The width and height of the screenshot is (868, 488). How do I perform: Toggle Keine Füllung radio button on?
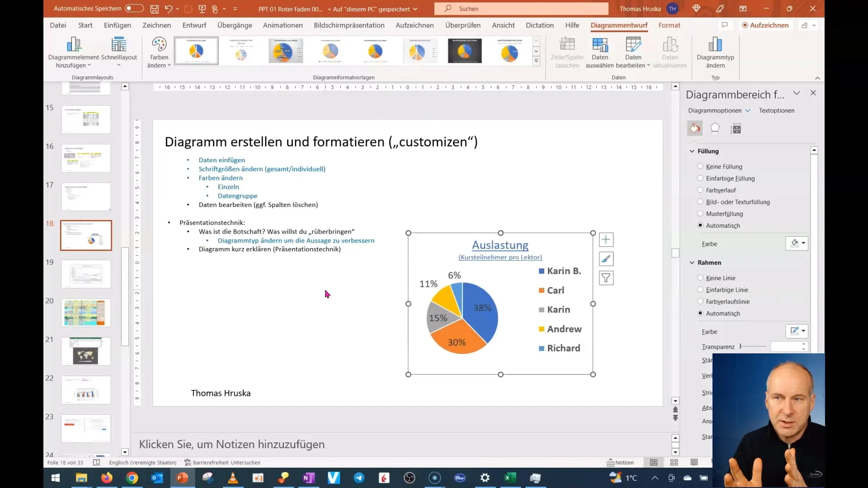point(700,166)
